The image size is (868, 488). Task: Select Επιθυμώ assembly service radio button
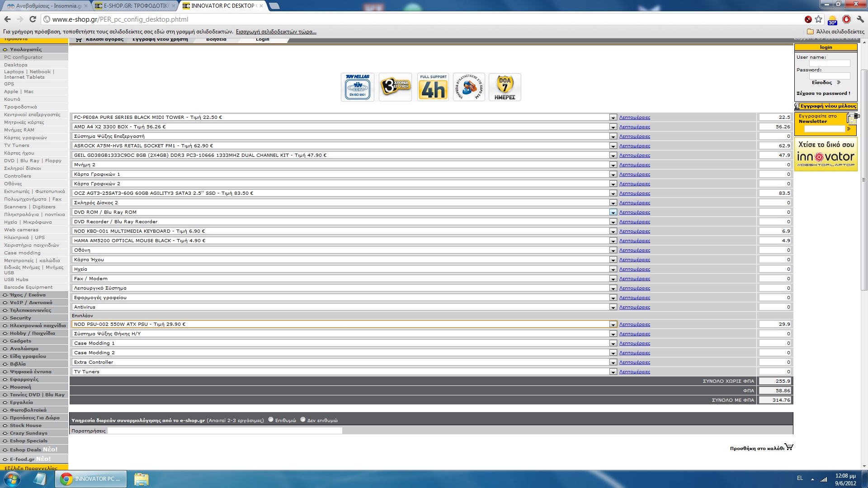(x=271, y=420)
